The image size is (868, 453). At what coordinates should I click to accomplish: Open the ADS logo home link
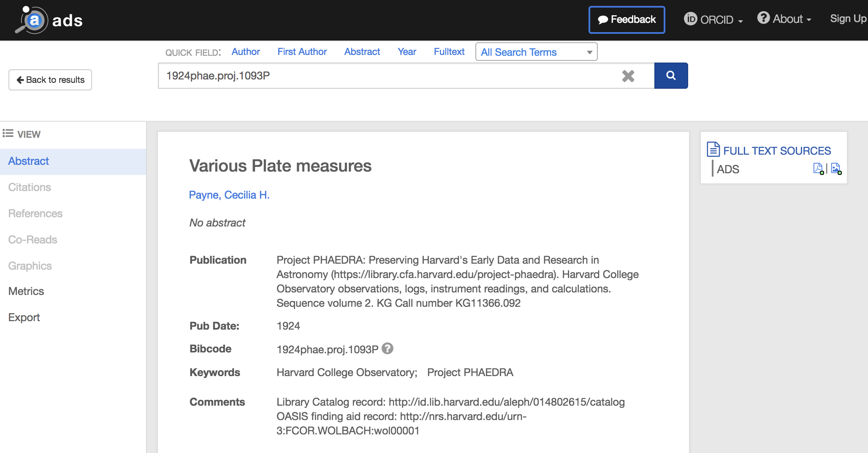point(49,20)
